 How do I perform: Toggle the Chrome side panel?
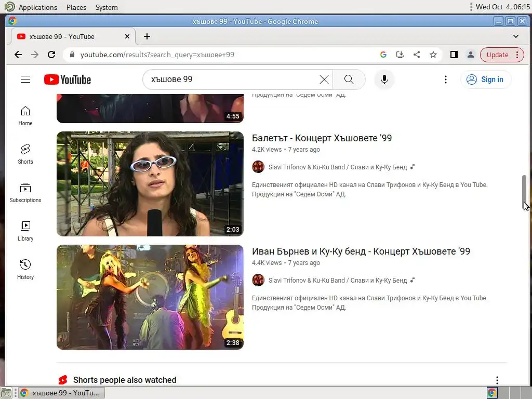pos(454,55)
